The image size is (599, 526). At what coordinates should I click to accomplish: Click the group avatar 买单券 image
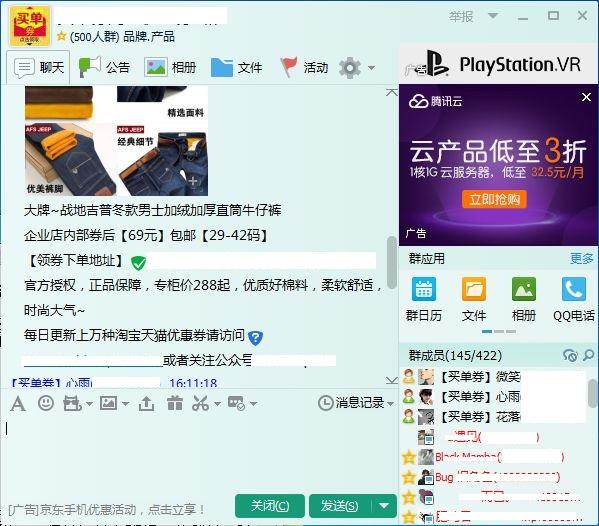[x=29, y=26]
